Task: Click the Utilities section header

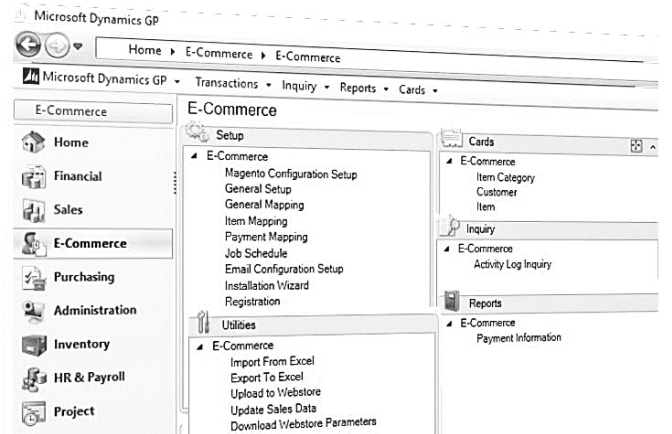Action: tap(314, 324)
